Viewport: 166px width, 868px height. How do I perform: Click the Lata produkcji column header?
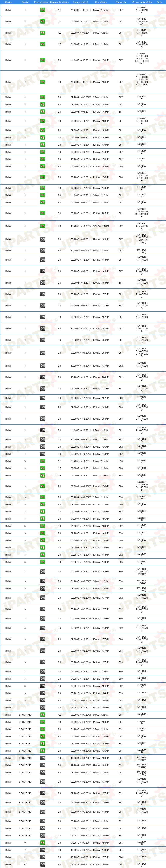[81, 2]
